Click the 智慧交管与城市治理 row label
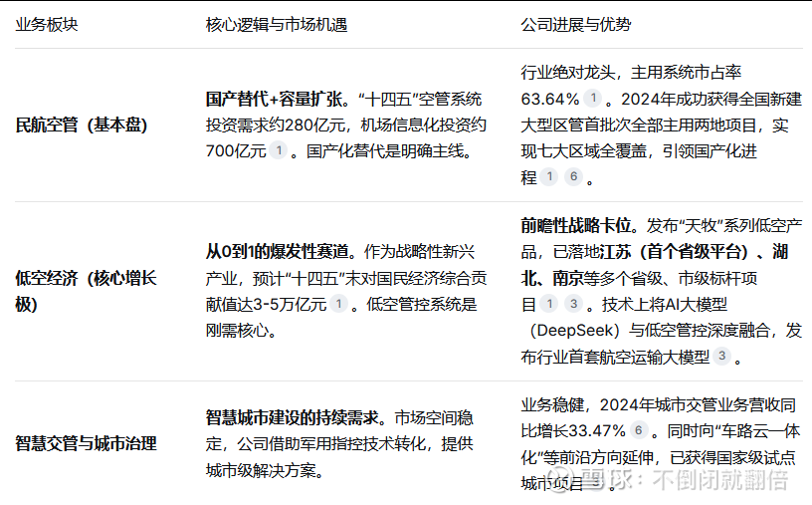This screenshot has height=505, width=812. click(x=86, y=443)
